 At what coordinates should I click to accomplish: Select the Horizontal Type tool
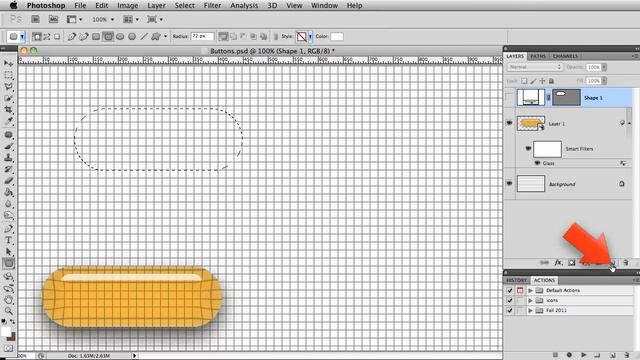point(8,240)
